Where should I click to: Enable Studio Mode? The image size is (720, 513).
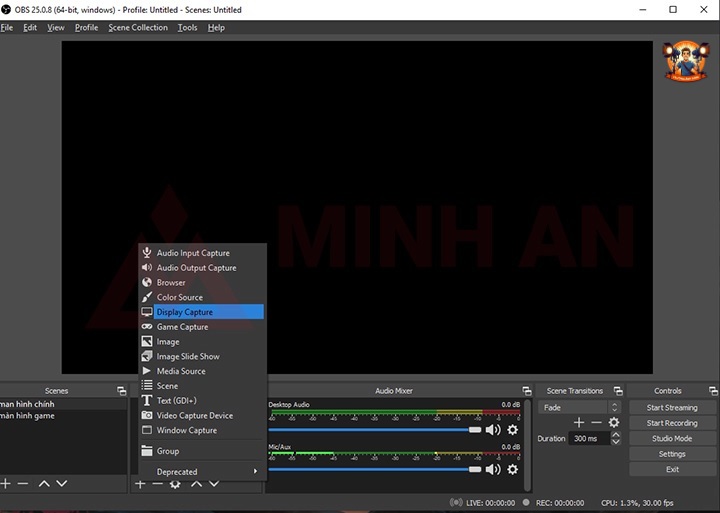672,438
